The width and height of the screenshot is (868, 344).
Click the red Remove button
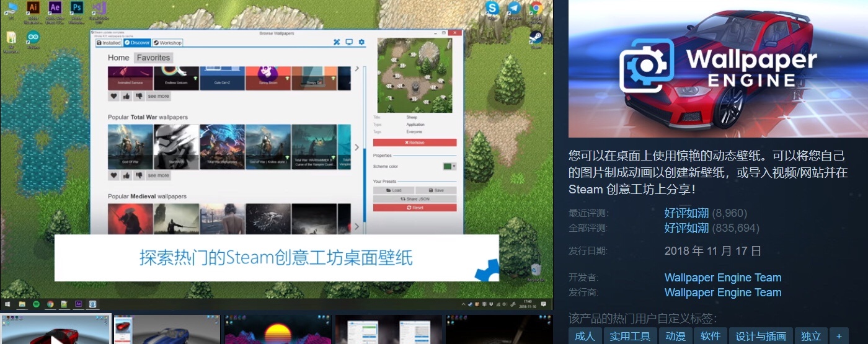coord(415,143)
